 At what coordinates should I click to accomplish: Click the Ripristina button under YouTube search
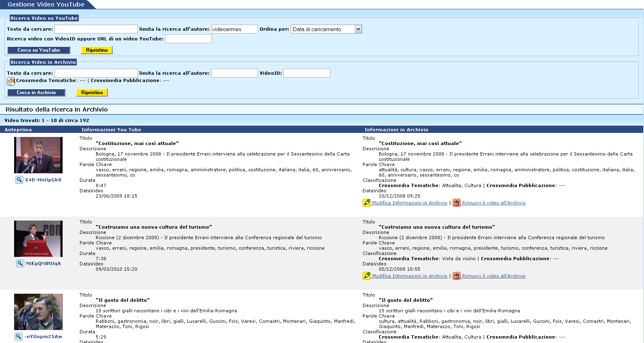(x=97, y=50)
